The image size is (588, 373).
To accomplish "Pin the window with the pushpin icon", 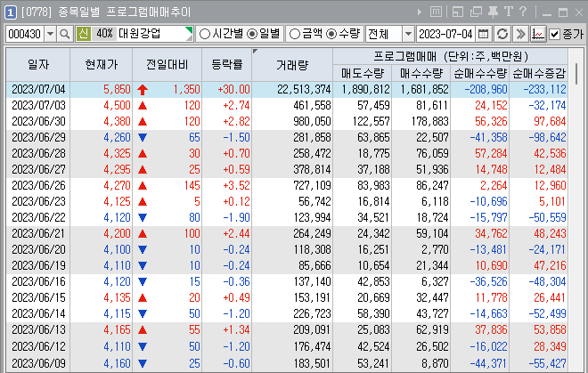I will [494, 12].
